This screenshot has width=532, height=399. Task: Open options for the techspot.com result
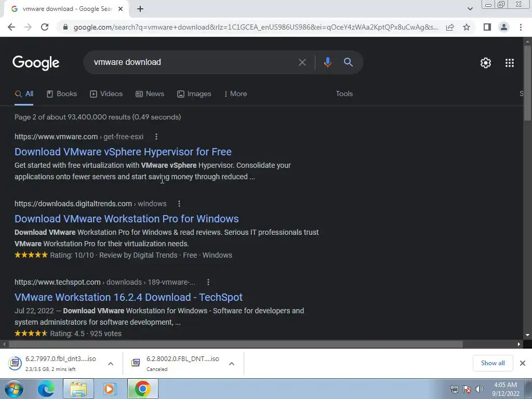208,282
